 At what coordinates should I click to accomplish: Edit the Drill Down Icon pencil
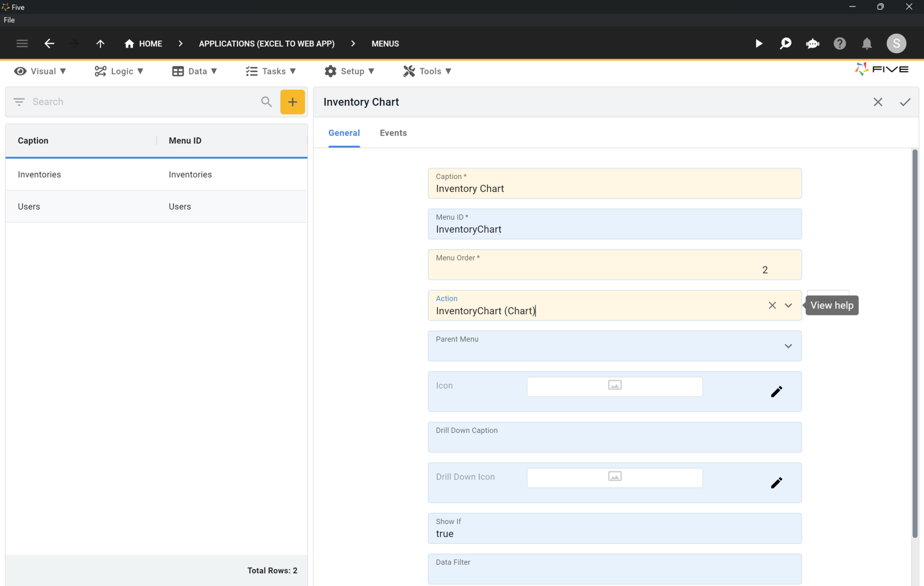(x=776, y=482)
